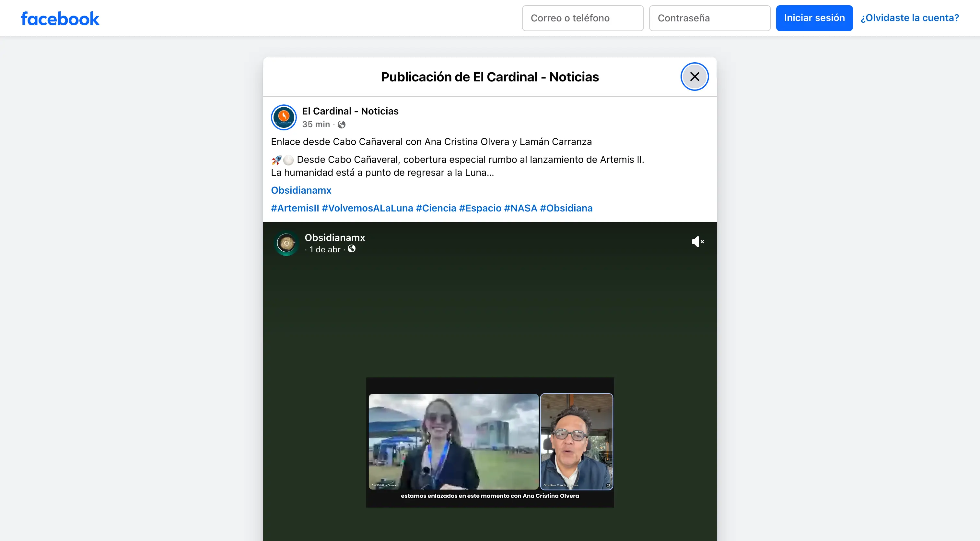Follow the blue Obsidianamx mention link
Screen dimensions: 980x541
tap(301, 190)
